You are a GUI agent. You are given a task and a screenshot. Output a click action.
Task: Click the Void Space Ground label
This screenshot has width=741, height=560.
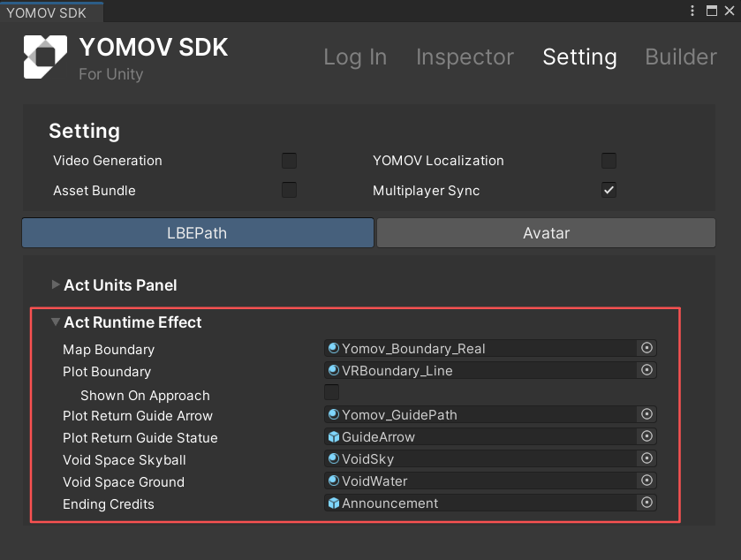124,482
